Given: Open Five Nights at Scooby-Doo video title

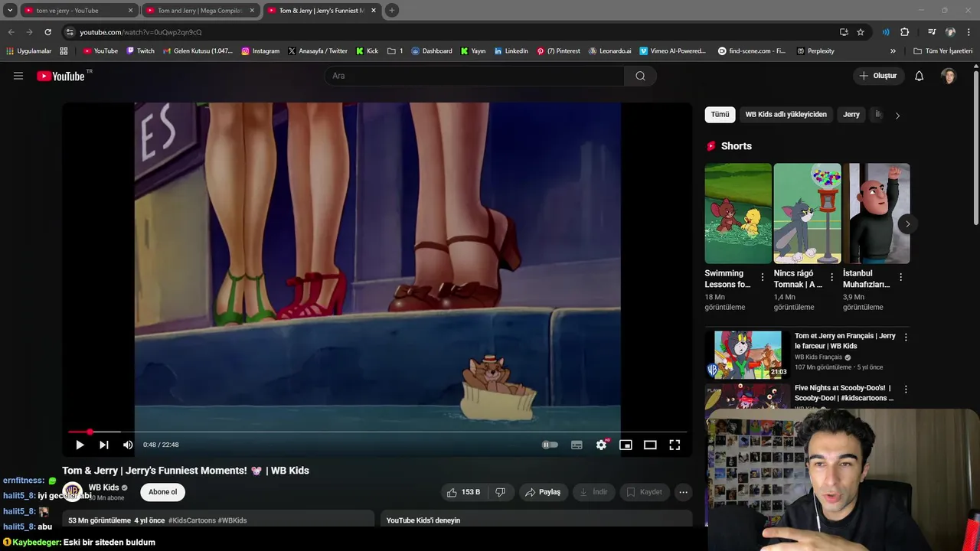Looking at the screenshot, I should point(844,393).
